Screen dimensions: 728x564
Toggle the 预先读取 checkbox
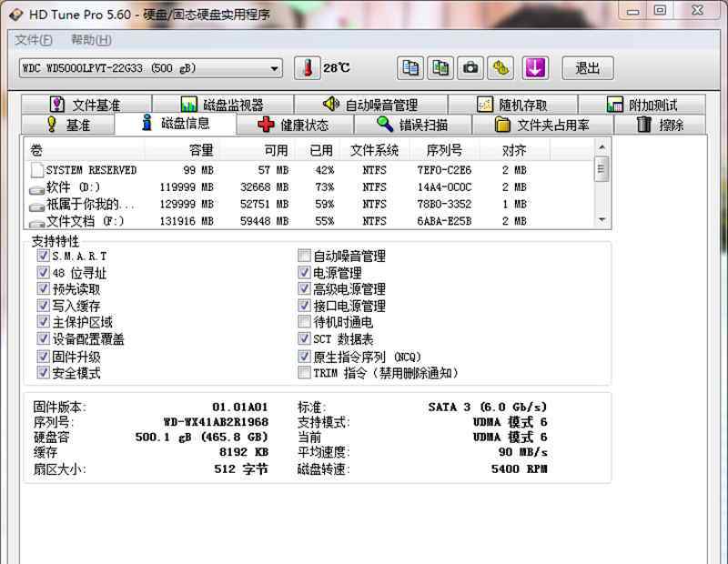click(43, 288)
